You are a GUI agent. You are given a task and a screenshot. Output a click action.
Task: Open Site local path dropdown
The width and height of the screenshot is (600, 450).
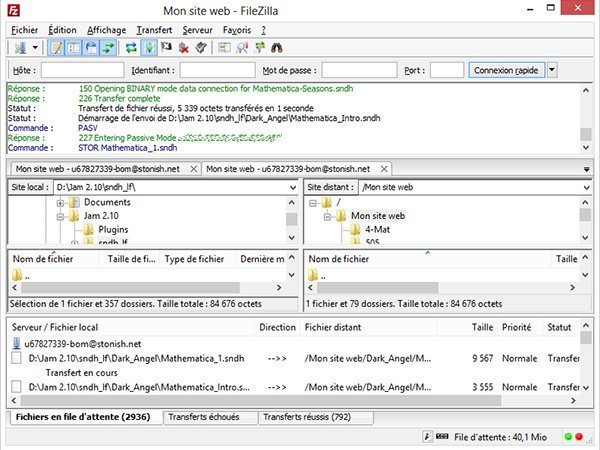click(293, 188)
